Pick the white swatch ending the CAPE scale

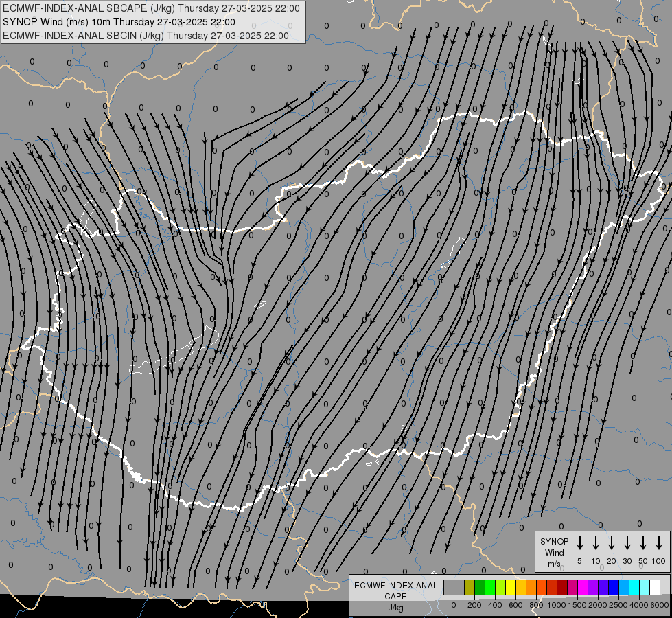point(656,587)
